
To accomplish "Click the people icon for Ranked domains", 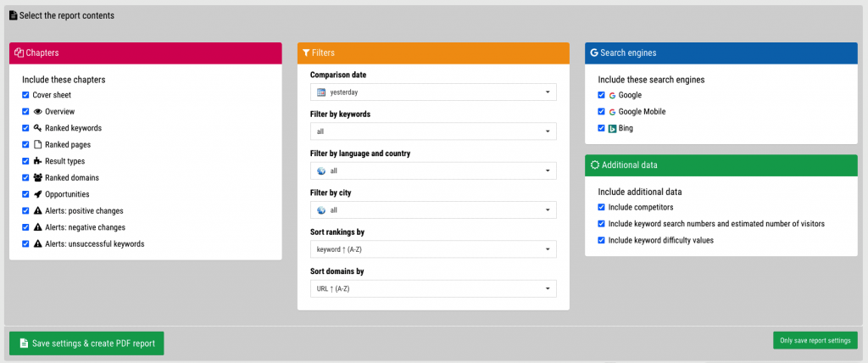I will click(37, 178).
